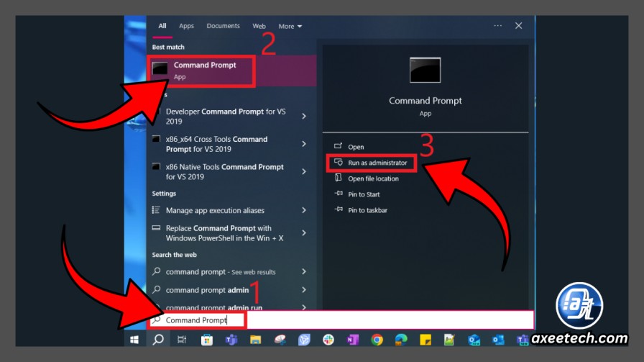Click the pin icon beside Pin to Start
This screenshot has width=644, height=362.
tap(339, 194)
